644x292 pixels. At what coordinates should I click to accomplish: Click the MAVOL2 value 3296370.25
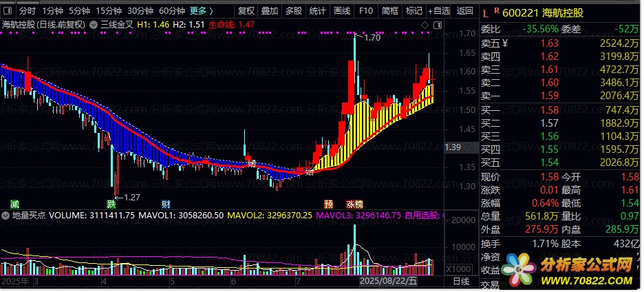point(289,215)
